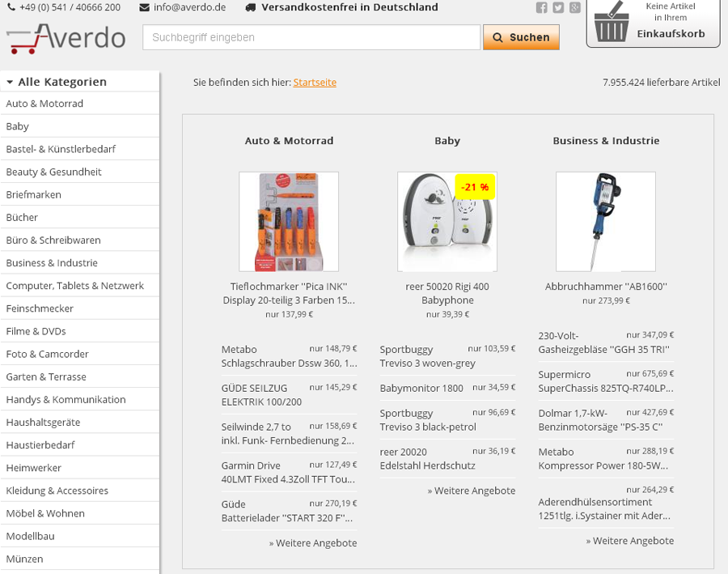
Task: Open 230-Volt-Gasheizgebläse GGH 35 TRI offer
Action: (606, 342)
